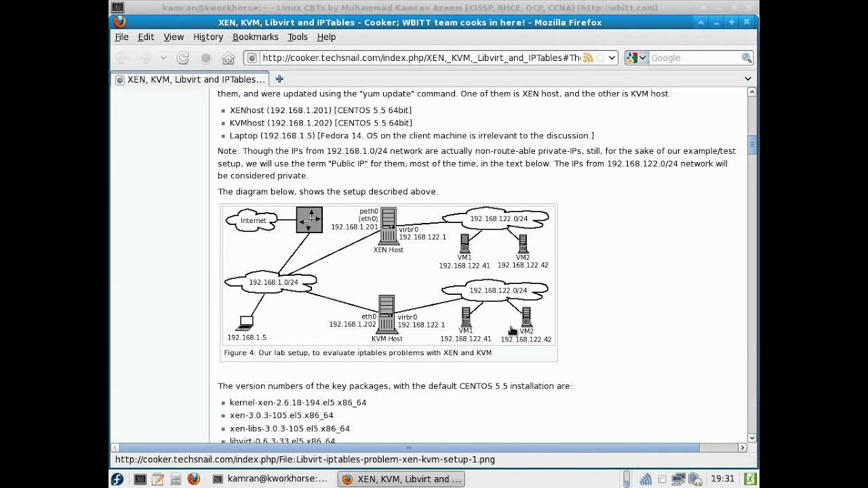868x488 pixels.
Task: Click the XENhost (192.168.1.201) list item
Action: [x=321, y=110]
